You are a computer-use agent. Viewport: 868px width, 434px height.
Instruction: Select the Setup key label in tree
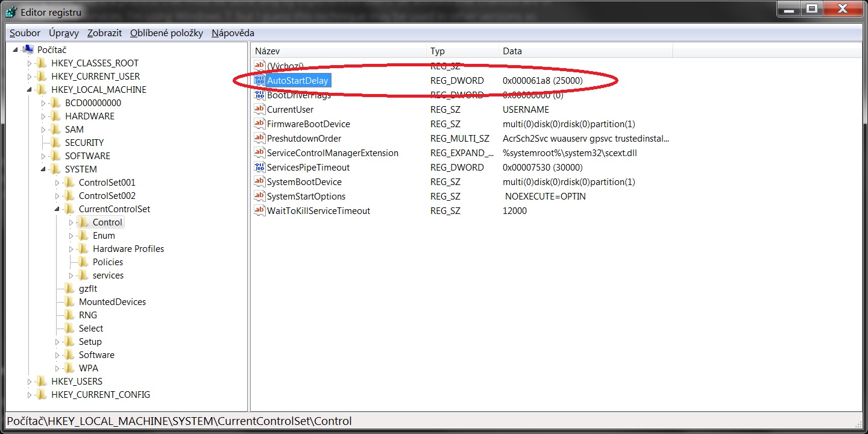(x=90, y=342)
